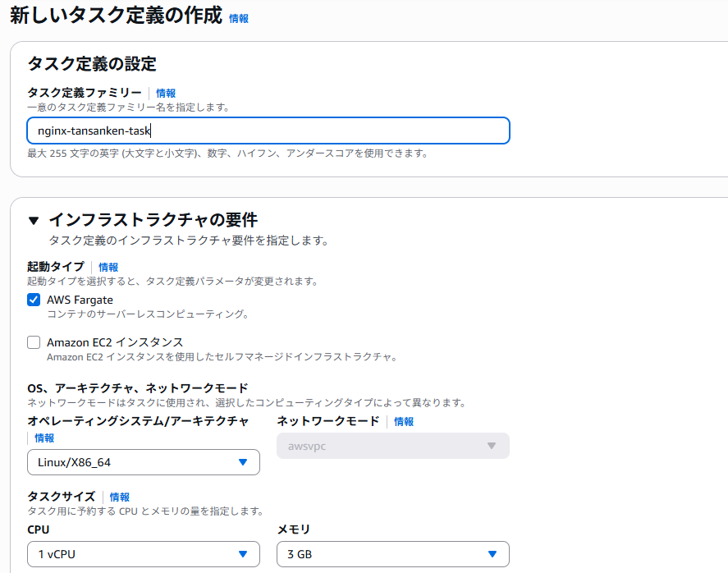The width and height of the screenshot is (728, 573).
Task: Open 情報 link next to タスクサイズ
Action: tap(120, 497)
